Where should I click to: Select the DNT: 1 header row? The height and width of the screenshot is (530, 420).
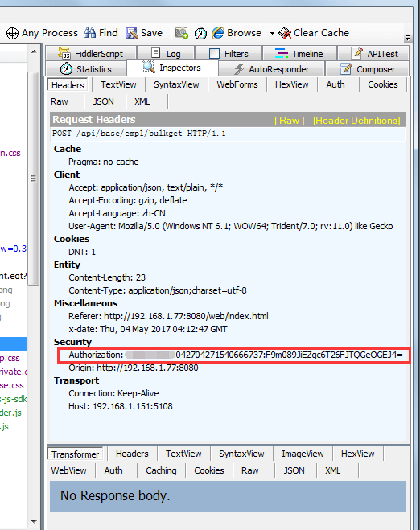[82, 252]
